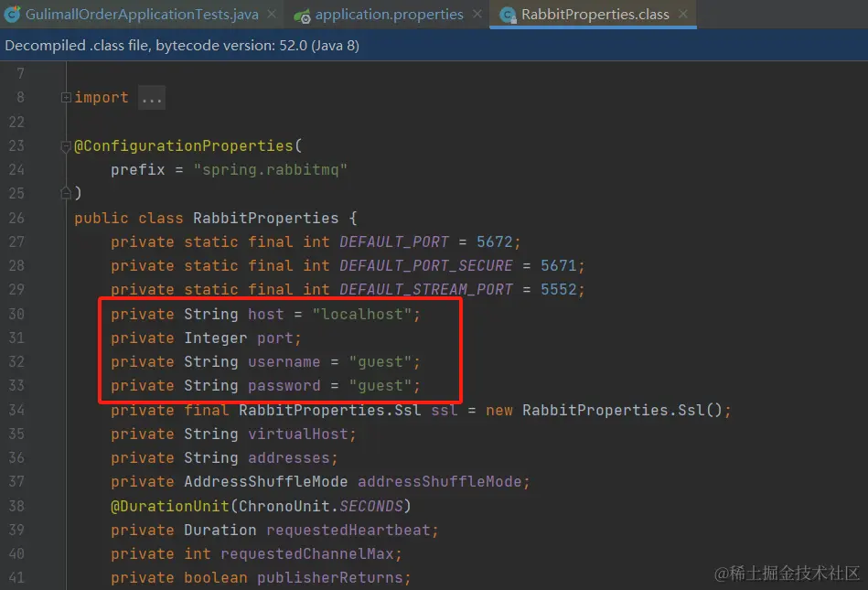This screenshot has width=868, height=590.
Task: Click the addresses field
Action: [x=289, y=457]
